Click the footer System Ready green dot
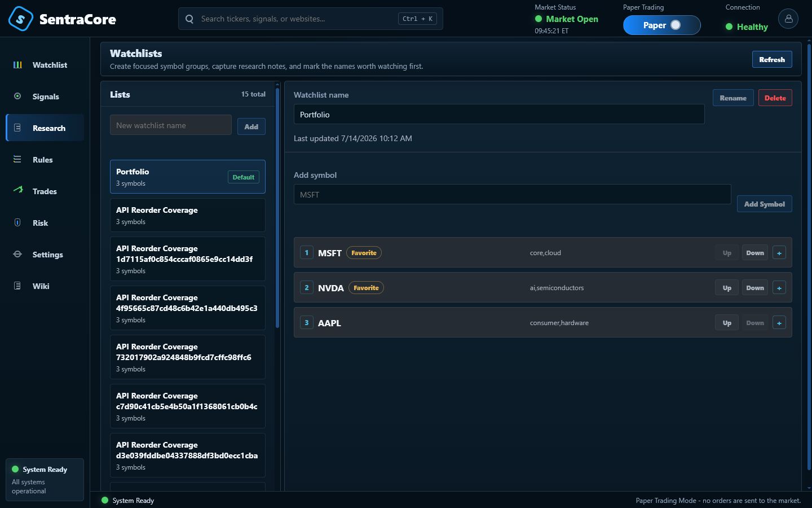 click(104, 500)
